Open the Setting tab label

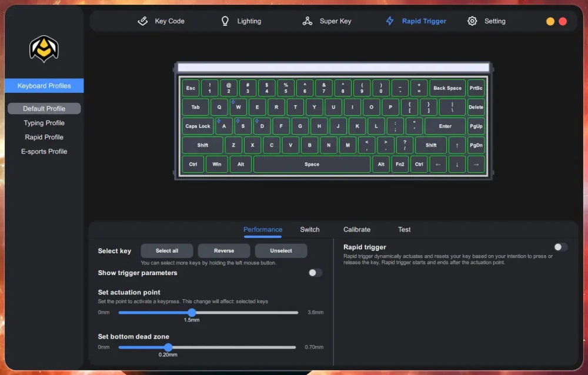point(495,21)
